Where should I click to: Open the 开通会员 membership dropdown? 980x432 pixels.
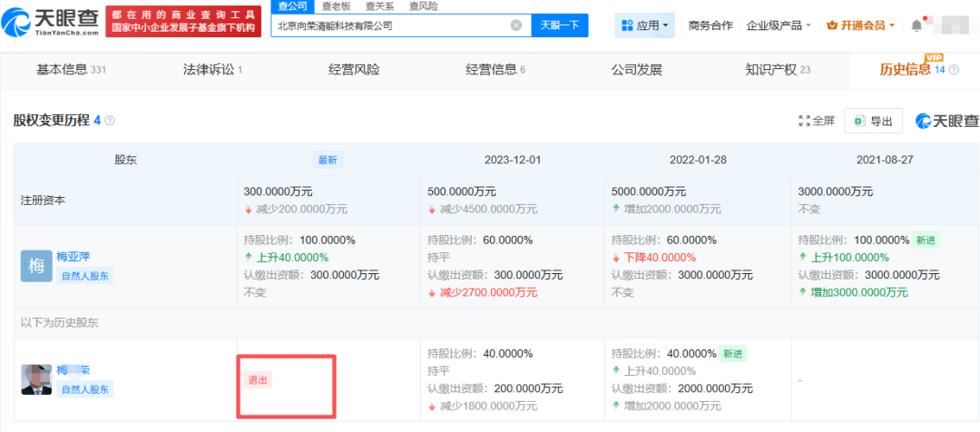click(x=861, y=25)
